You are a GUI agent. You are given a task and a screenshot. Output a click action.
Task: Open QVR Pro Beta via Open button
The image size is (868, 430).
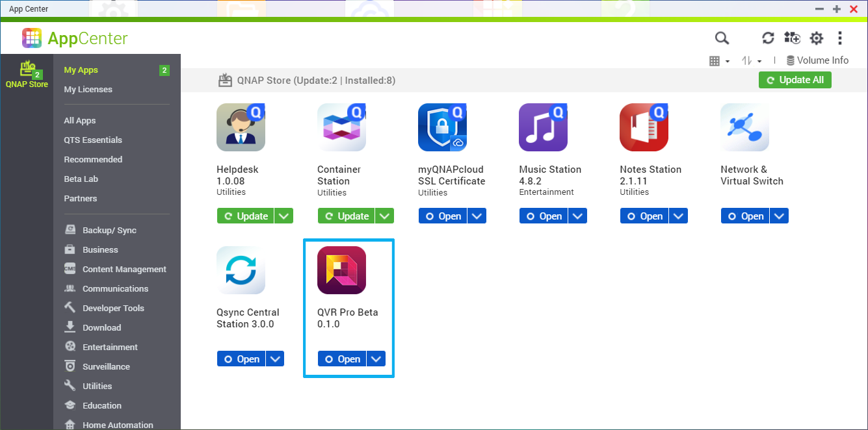coord(342,359)
